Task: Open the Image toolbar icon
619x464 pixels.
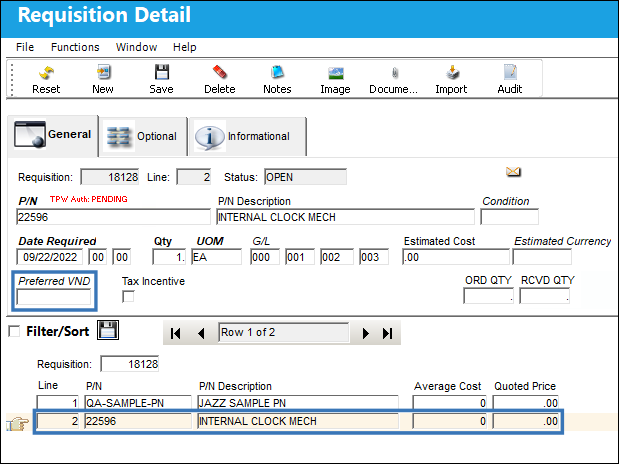Action: [336, 73]
